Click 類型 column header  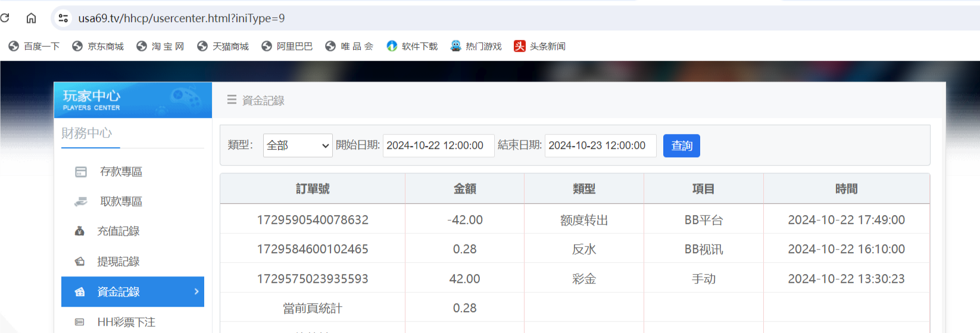[x=584, y=189]
